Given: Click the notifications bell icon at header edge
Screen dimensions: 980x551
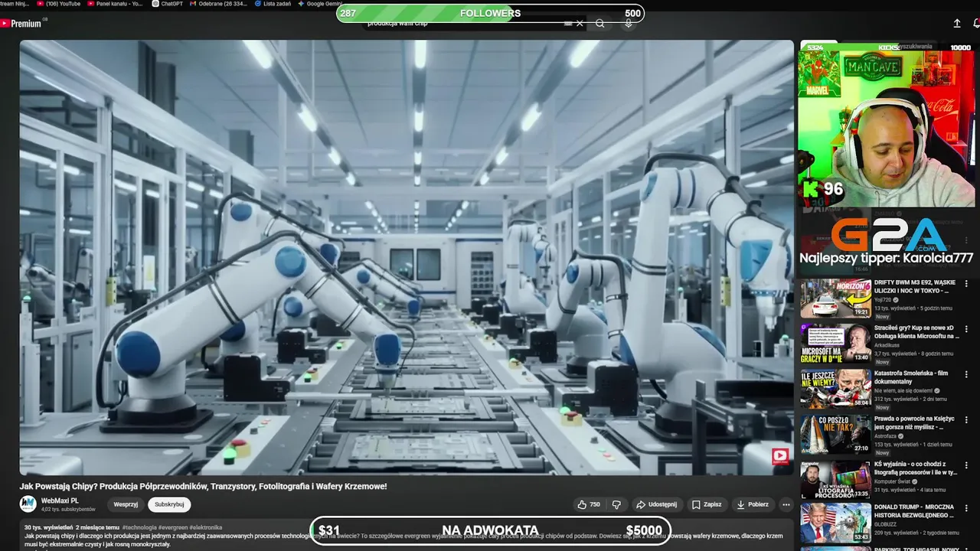Looking at the screenshot, I should pyautogui.click(x=976, y=24).
